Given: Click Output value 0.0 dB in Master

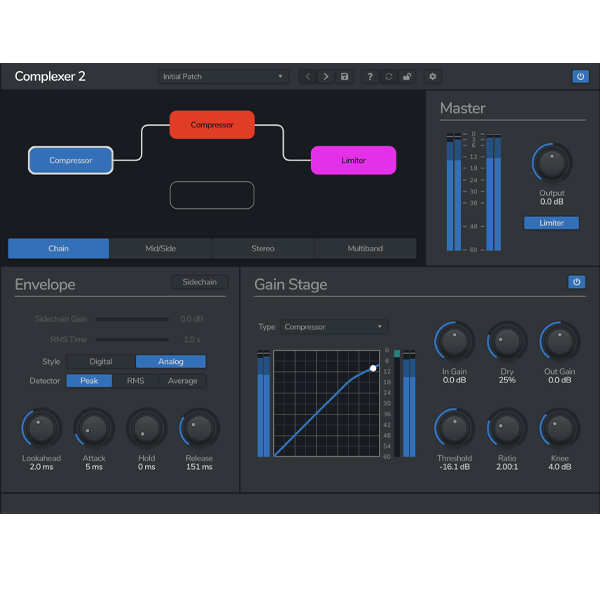Looking at the screenshot, I should click(552, 202).
